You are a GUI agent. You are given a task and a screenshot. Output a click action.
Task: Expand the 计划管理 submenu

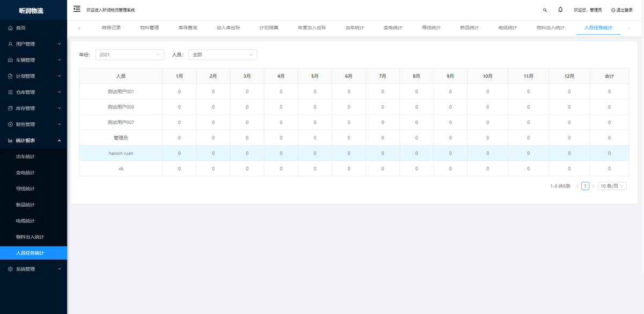(x=33, y=76)
